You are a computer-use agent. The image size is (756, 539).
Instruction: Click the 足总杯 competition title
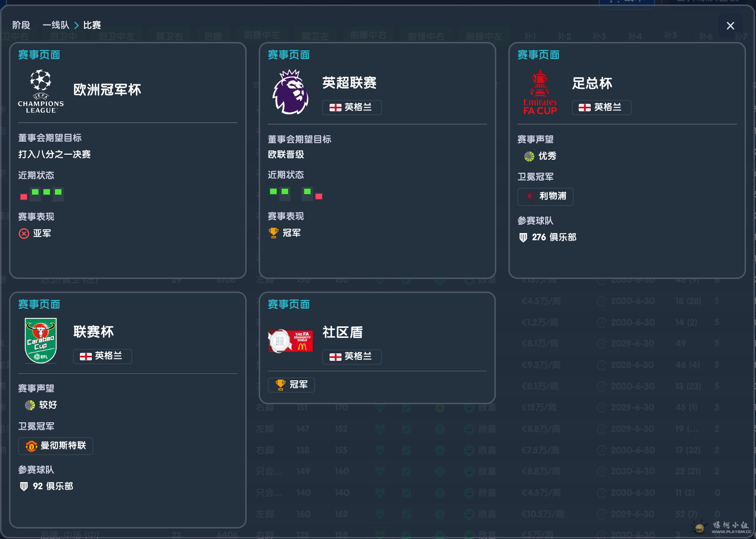tap(592, 83)
